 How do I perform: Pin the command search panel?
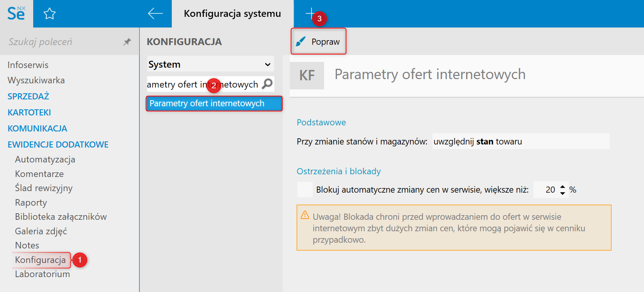click(127, 42)
